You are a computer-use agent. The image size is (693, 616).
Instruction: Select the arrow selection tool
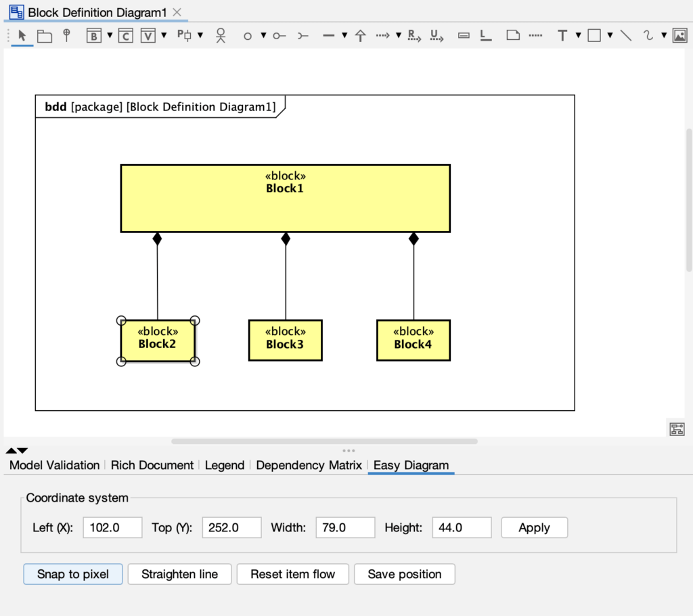(21, 36)
